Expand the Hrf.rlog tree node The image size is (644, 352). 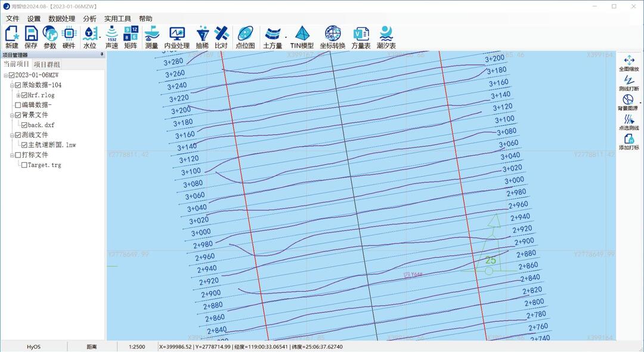coord(18,95)
